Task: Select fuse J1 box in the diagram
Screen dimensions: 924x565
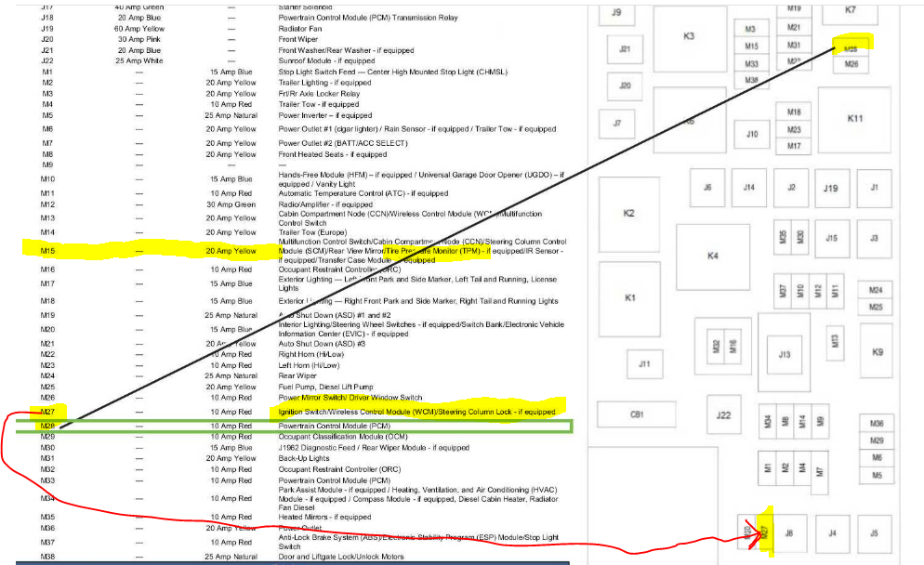Action: (874, 188)
